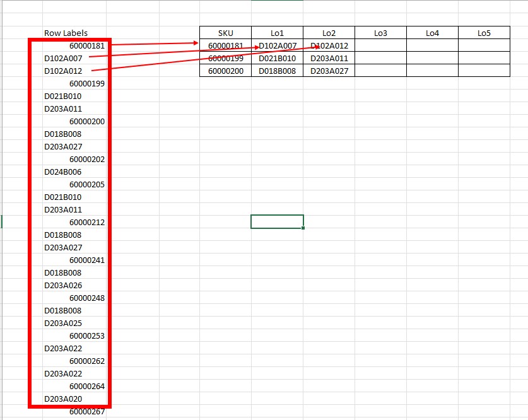Select the 60000202 cell

pyautogui.click(x=74, y=159)
